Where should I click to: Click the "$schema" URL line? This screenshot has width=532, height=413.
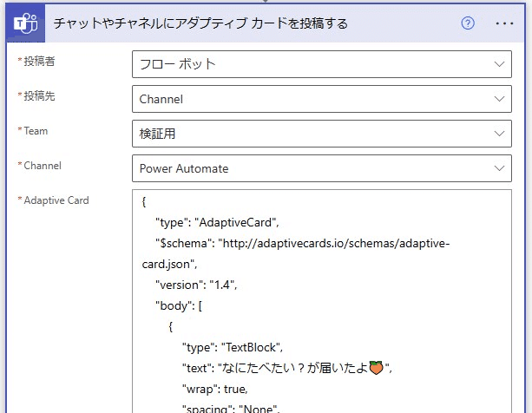click(303, 244)
